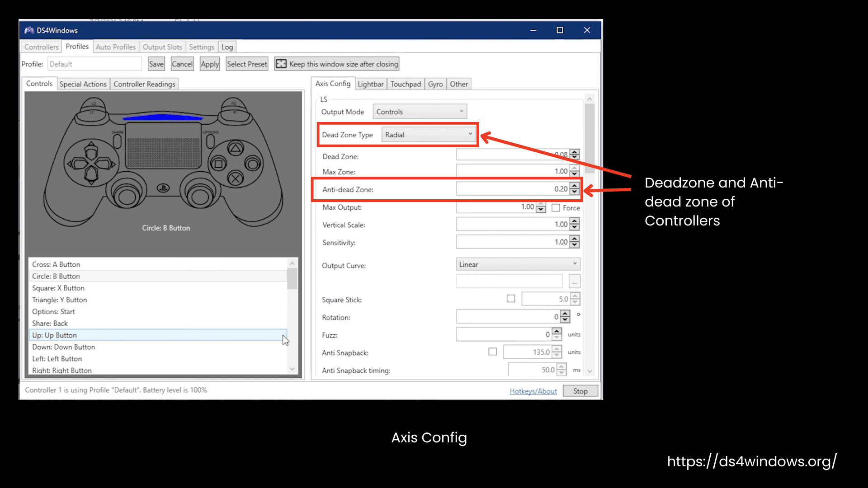Adjust the Sensitivity stepper

[574, 242]
